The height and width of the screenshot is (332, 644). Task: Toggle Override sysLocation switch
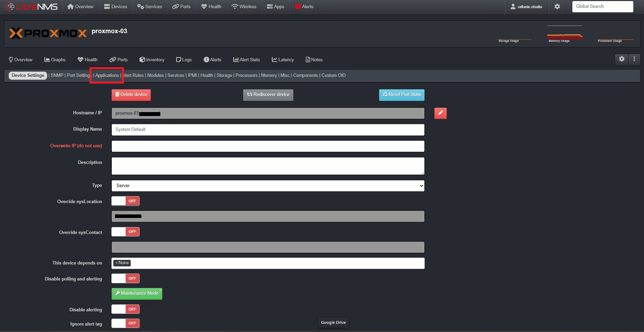click(x=126, y=201)
